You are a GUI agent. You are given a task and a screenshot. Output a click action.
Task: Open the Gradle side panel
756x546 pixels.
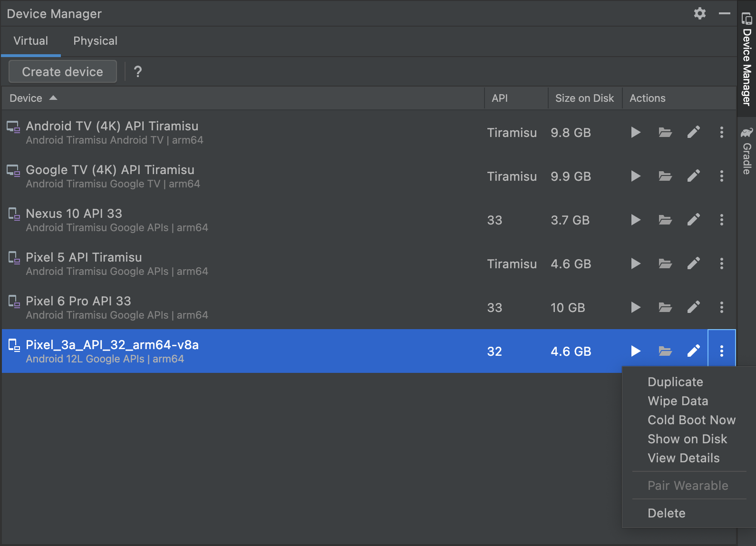pos(746,152)
